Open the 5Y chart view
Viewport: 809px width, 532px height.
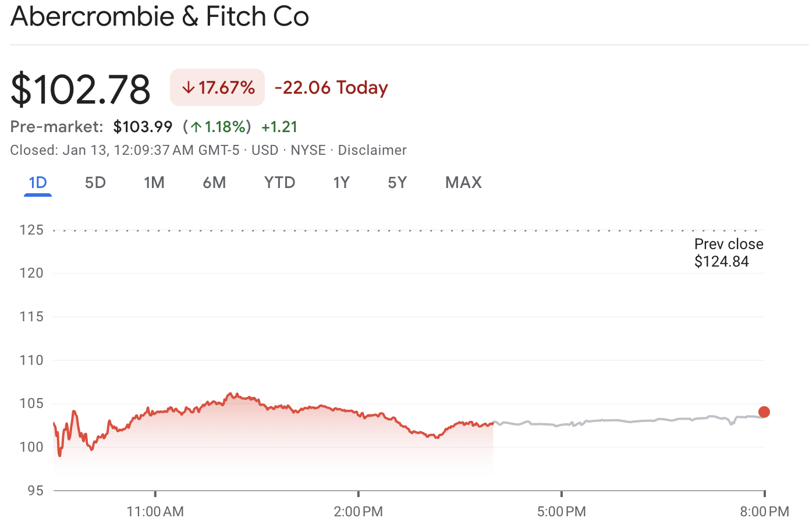pos(397,182)
